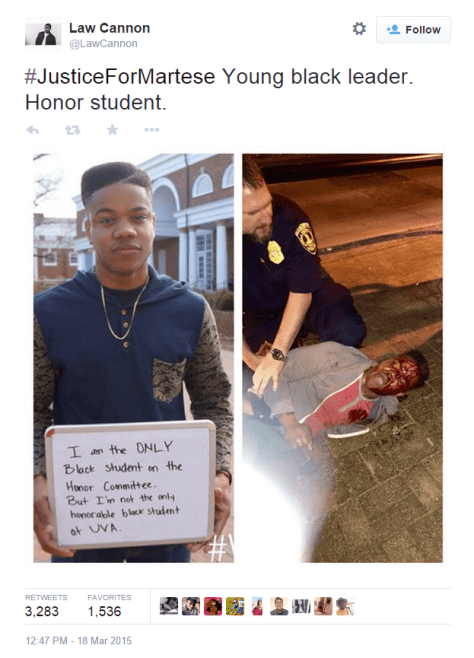Open first favoriter avatar in row
Image resolution: width=474 pixels, height=658 pixels.
tap(169, 606)
